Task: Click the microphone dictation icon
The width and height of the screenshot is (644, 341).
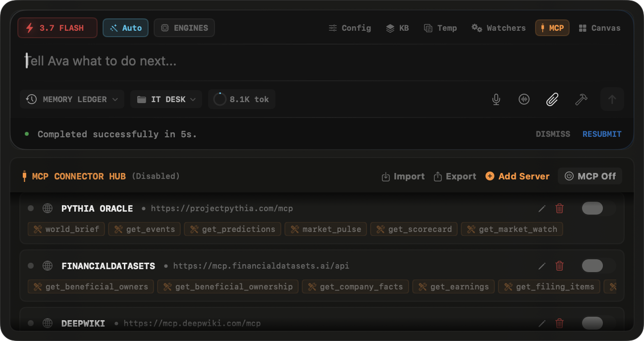Action: coord(496,99)
